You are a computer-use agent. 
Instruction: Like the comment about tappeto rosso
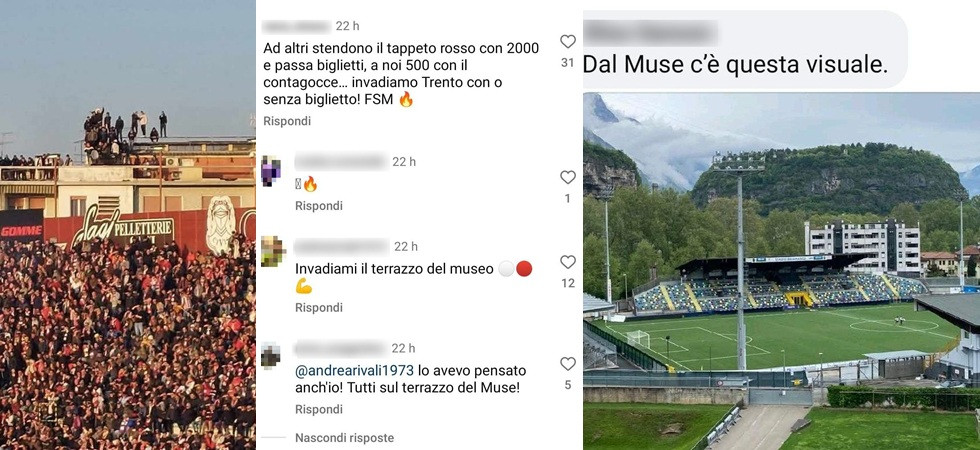568,42
